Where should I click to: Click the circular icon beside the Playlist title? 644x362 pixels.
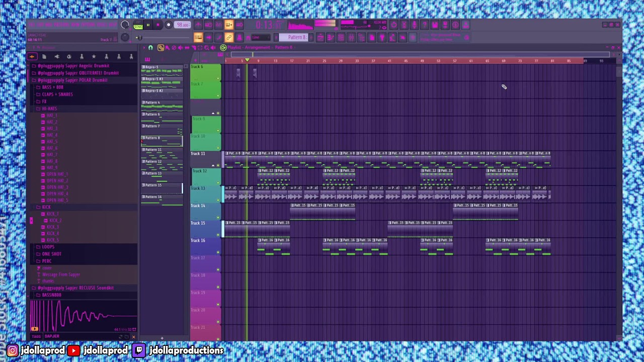(x=223, y=48)
